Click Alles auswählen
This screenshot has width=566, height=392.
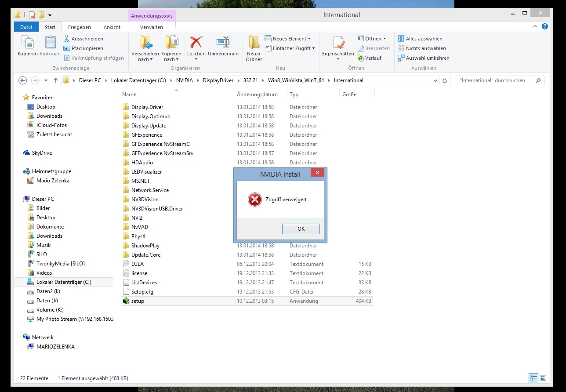click(x=420, y=39)
